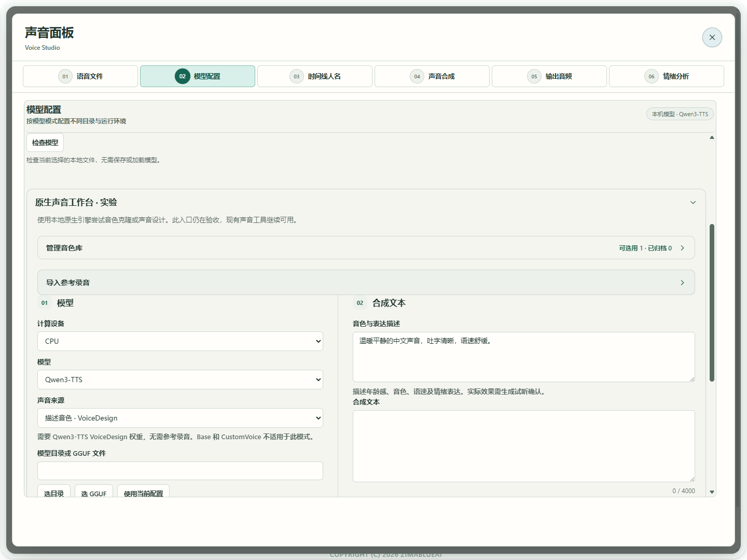Screen dimensions: 747x560
Task: Click the 选 GGUF button
Action: pos(94,492)
